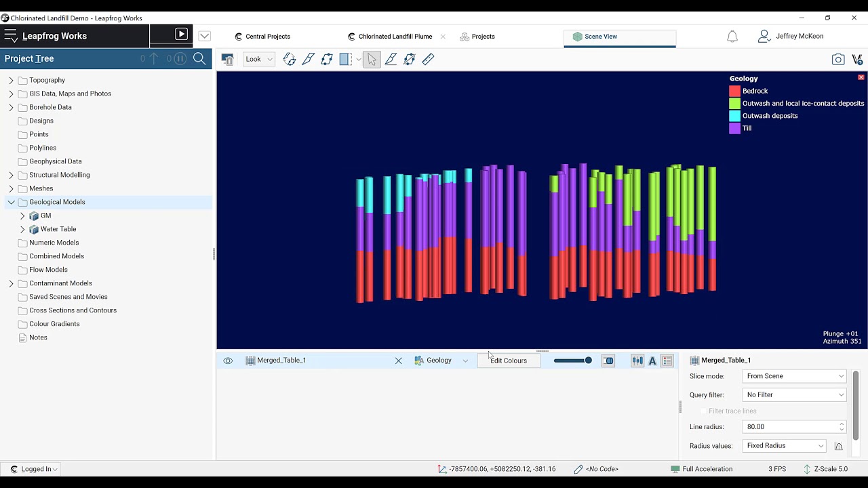Click the V icon at toolbar far right
The width and height of the screenshot is (868, 488).
point(857,60)
